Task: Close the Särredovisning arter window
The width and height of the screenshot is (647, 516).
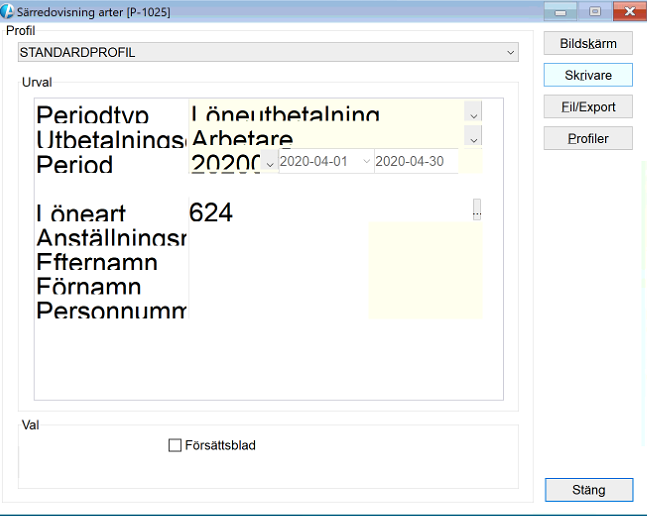Action: [x=630, y=11]
